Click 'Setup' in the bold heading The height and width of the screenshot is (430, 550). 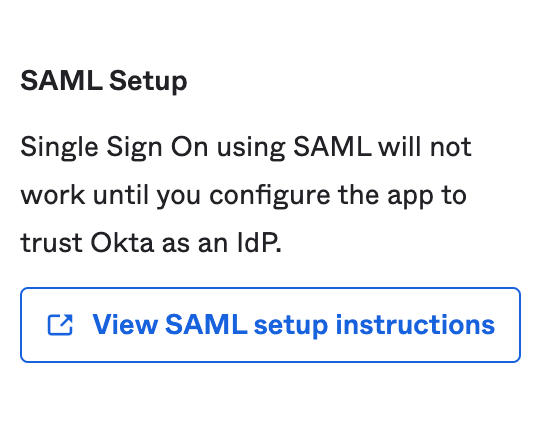click(x=148, y=81)
